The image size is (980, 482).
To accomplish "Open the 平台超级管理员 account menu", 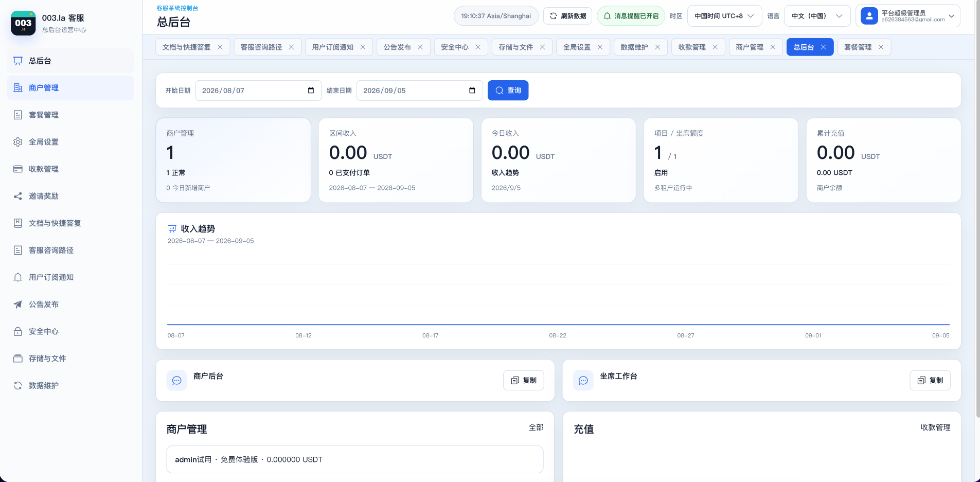I will (x=908, y=16).
